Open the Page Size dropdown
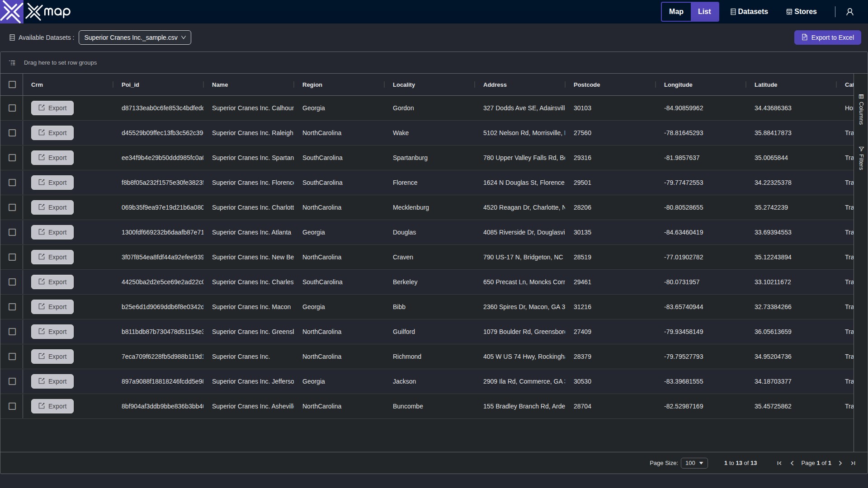The image size is (868, 488). coord(694,463)
